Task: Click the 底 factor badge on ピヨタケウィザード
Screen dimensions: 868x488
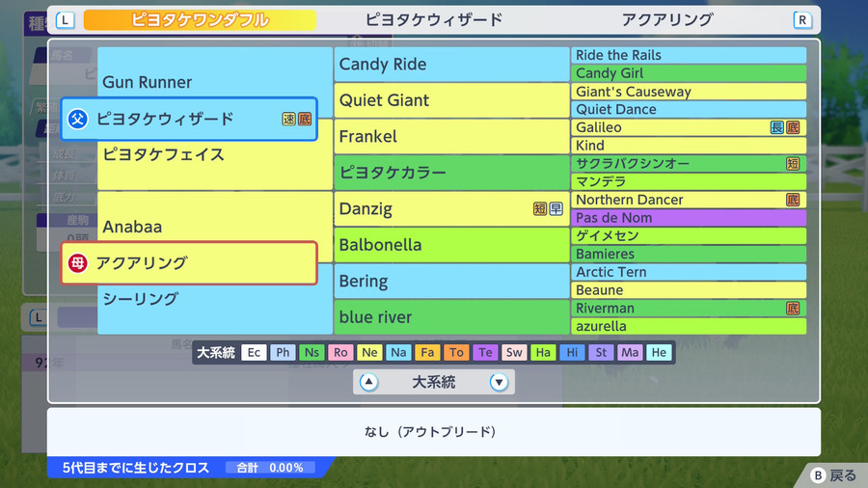Action: [305, 119]
